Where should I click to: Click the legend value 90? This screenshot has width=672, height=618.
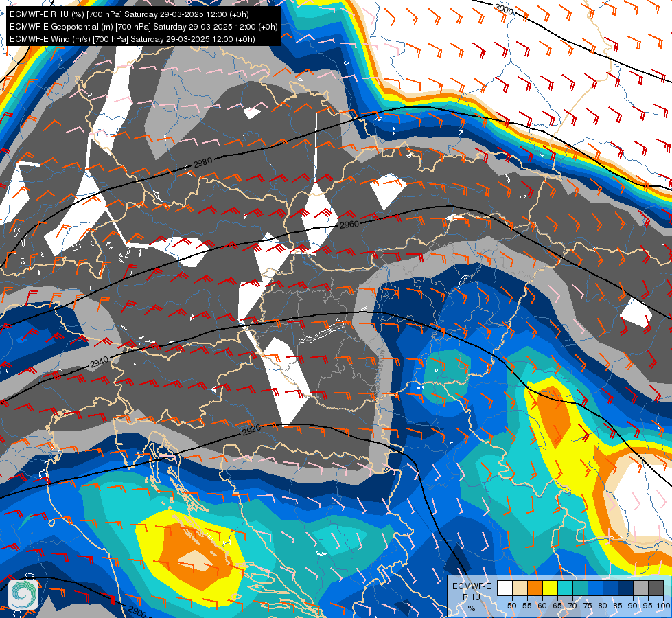(x=633, y=606)
